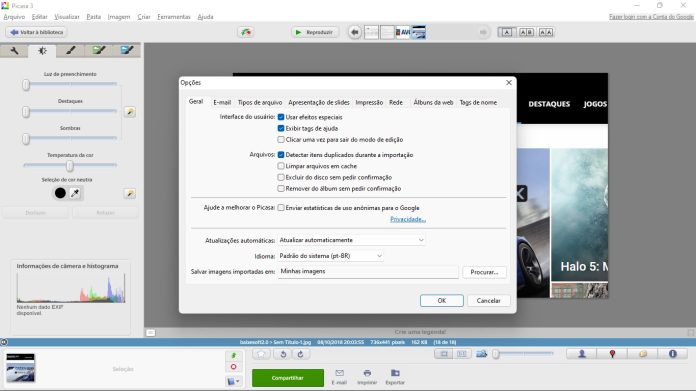This screenshot has height=391, width=696.
Task: Select the neutral color eyedropper tool
Action: 75,193
